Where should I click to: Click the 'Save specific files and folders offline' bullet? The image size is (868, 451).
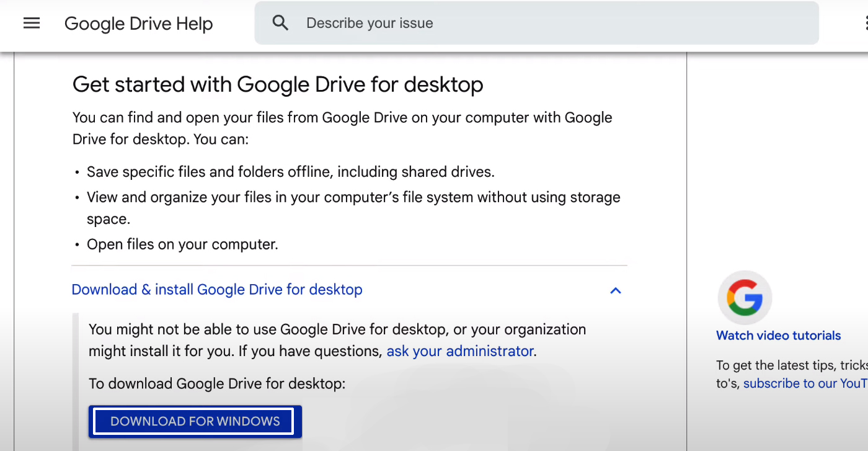290,172
